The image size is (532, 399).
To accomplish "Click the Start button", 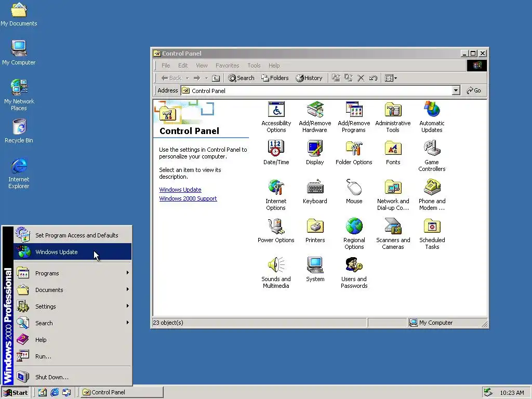I will pos(16,393).
